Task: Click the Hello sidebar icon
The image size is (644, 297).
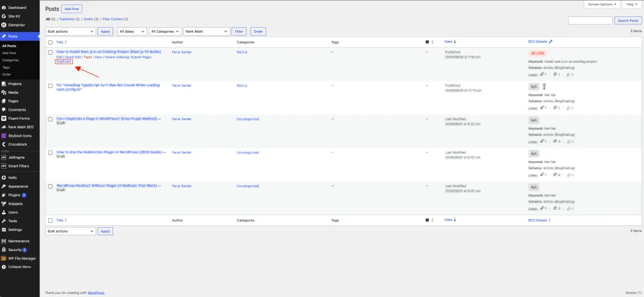Action: pos(4,178)
